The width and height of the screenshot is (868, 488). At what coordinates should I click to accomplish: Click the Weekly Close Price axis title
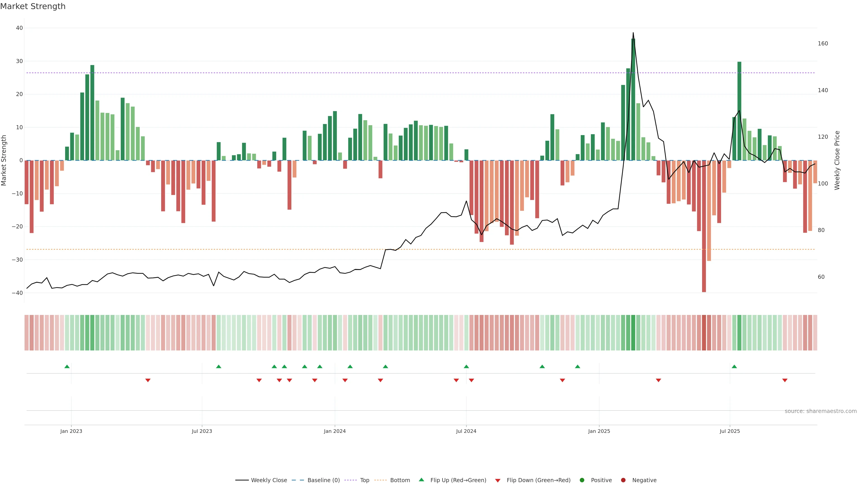click(x=837, y=160)
